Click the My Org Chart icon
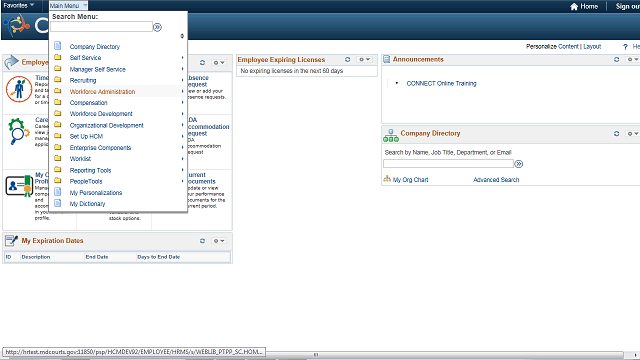 387,179
